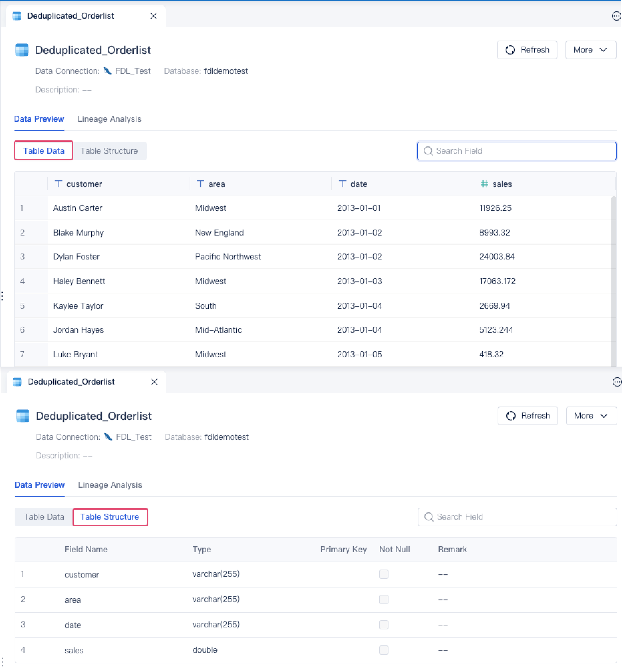This screenshot has height=672, width=622.
Task: Open the lower More dropdown
Action: 592,416
